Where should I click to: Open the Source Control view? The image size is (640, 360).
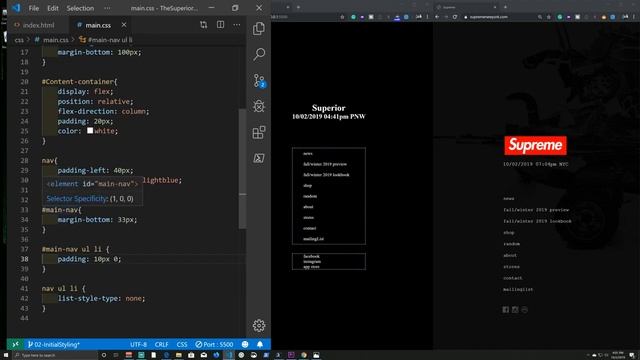(x=259, y=80)
